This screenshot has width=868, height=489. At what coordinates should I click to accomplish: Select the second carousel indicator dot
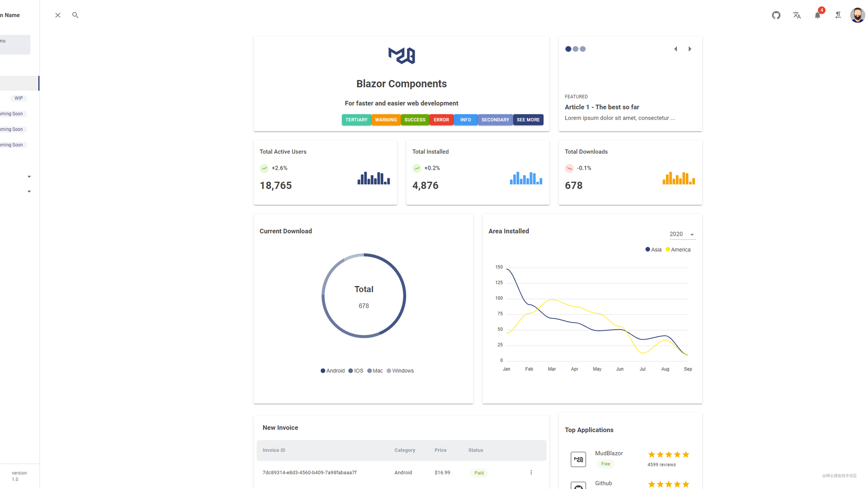(576, 49)
